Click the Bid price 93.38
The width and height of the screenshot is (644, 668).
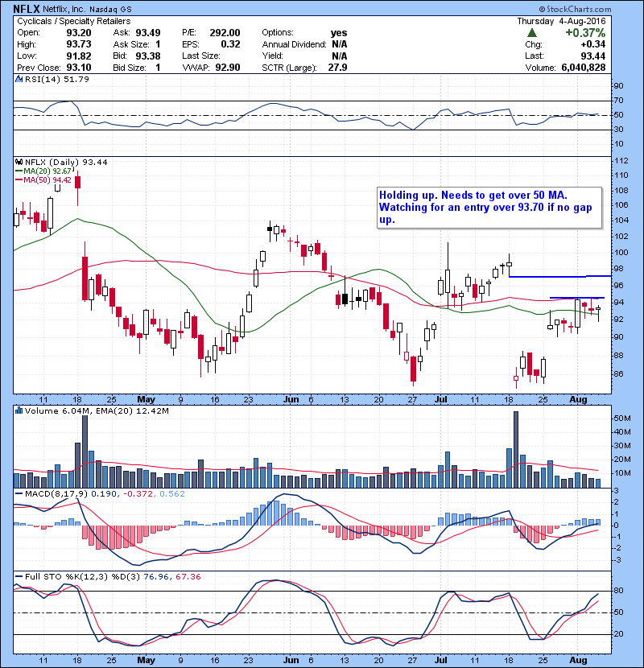click(x=148, y=56)
